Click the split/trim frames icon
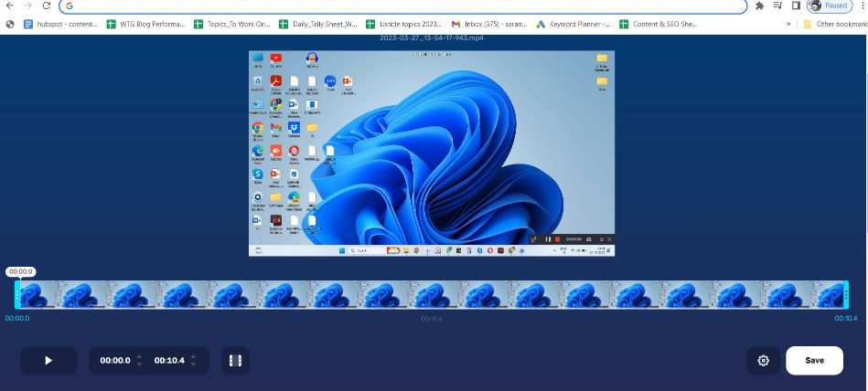This screenshot has width=868, height=391. 235,360
